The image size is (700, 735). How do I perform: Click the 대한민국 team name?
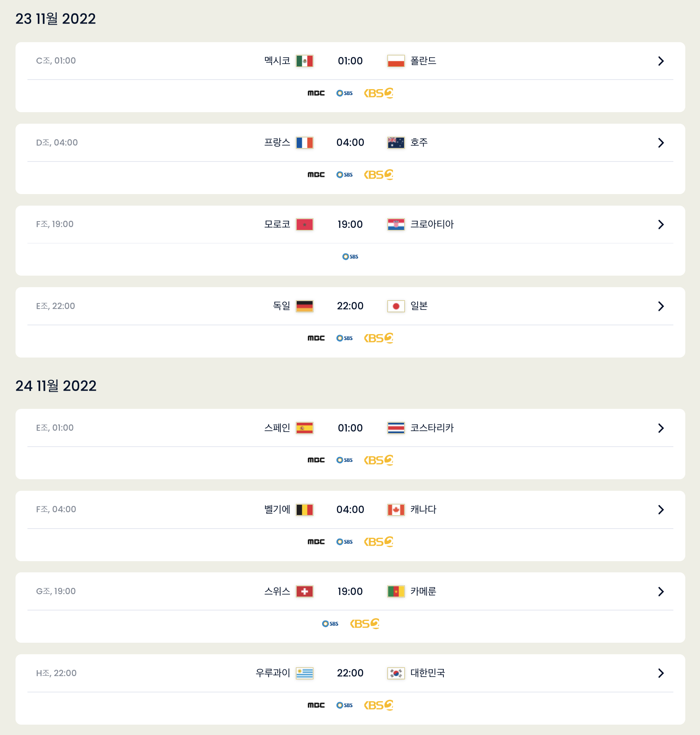[428, 673]
